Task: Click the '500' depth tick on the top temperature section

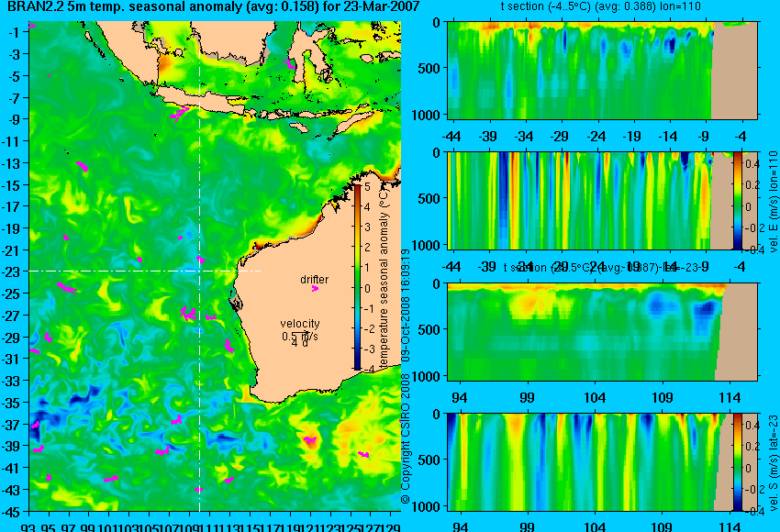Action: (429, 68)
